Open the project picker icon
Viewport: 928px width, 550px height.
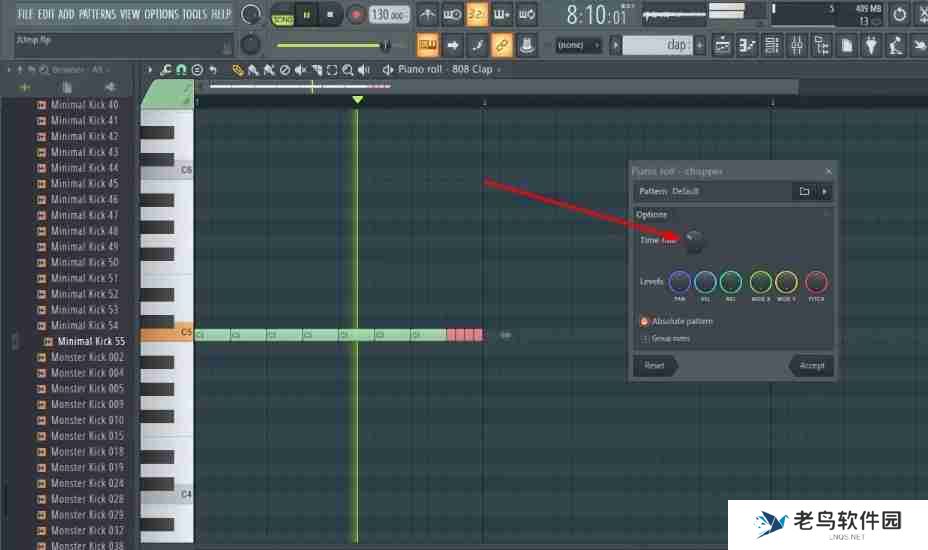(846, 45)
